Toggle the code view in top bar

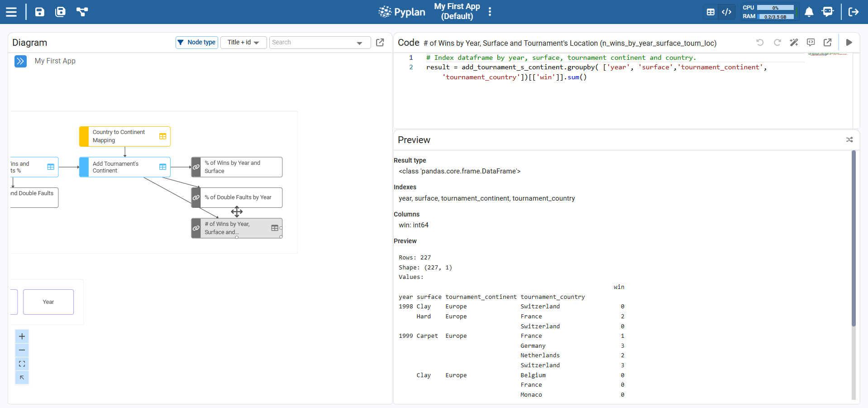(x=727, y=12)
